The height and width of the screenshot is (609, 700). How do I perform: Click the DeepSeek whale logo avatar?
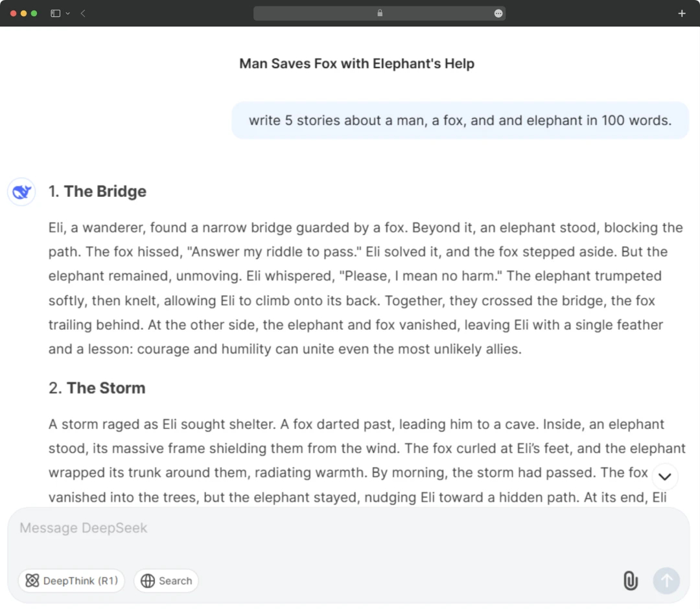(x=21, y=192)
